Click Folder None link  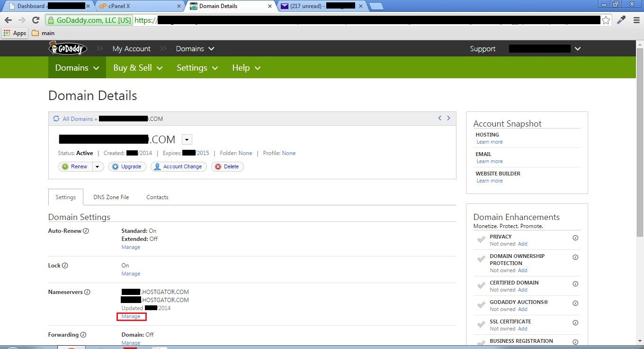pos(245,153)
